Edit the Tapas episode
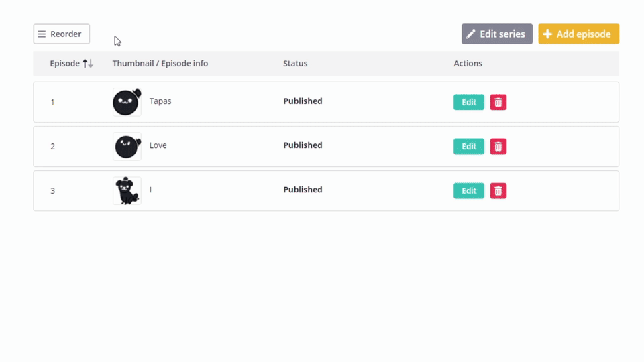The height and width of the screenshot is (362, 644). tap(469, 102)
